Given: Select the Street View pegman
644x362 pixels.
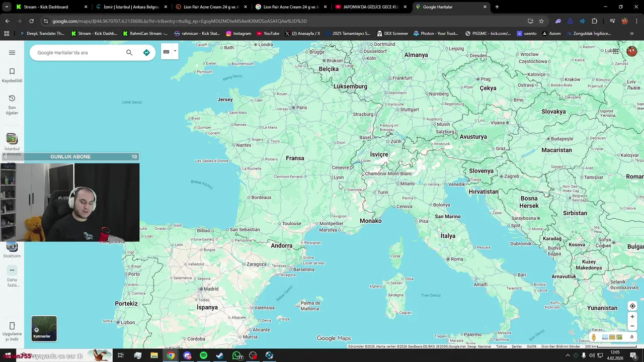Looking at the screenshot, I should pyautogui.click(x=594, y=337).
